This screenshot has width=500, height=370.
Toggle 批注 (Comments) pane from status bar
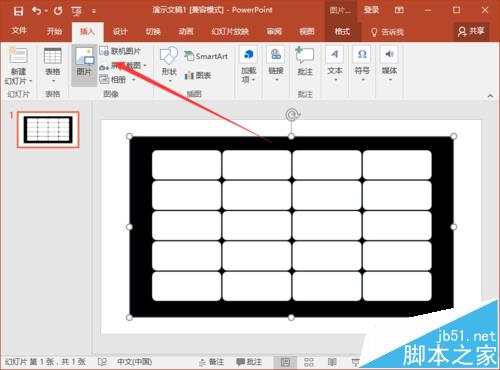pos(249,362)
